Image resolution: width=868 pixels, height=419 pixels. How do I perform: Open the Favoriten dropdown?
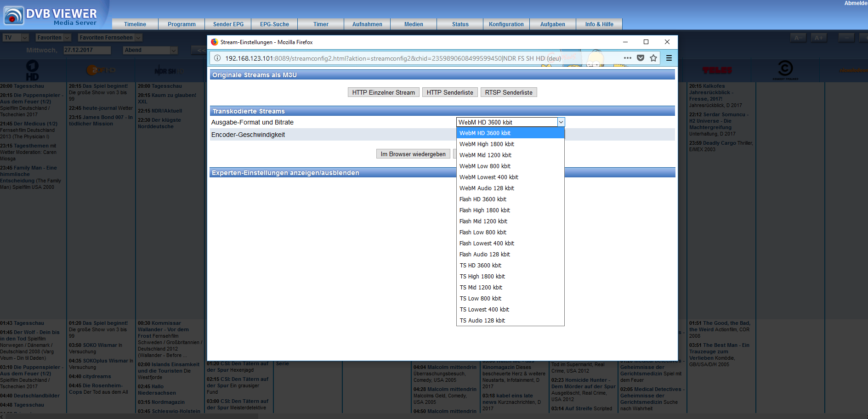53,38
